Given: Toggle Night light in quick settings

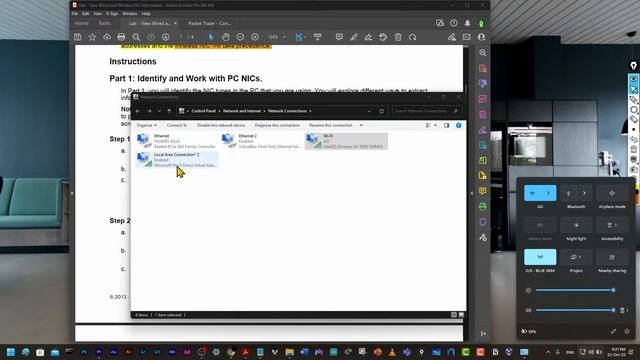Looking at the screenshot, I should click(576, 225).
